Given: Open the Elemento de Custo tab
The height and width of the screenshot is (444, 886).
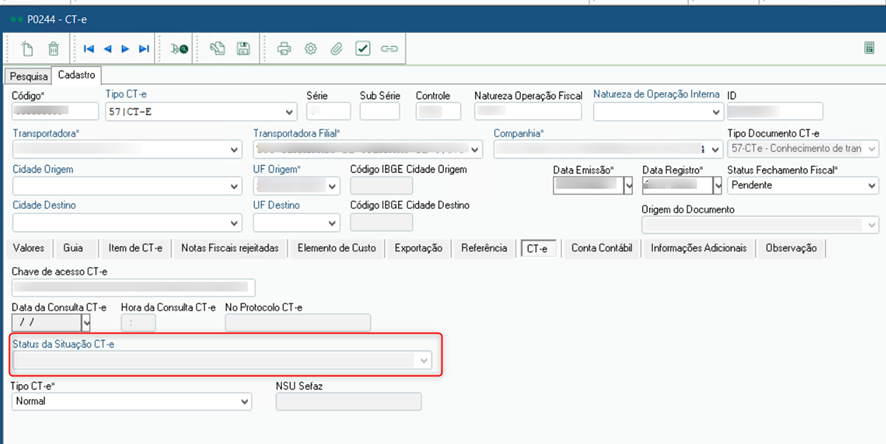Looking at the screenshot, I should [337, 248].
